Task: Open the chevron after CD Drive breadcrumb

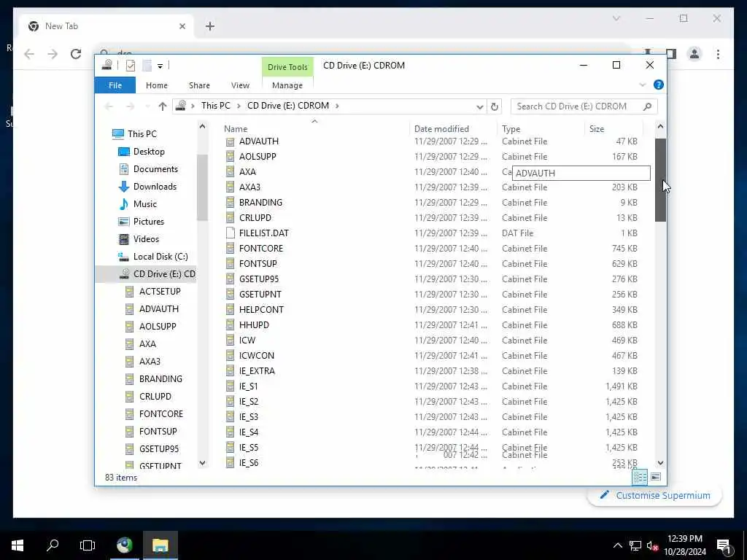Action: (337, 106)
